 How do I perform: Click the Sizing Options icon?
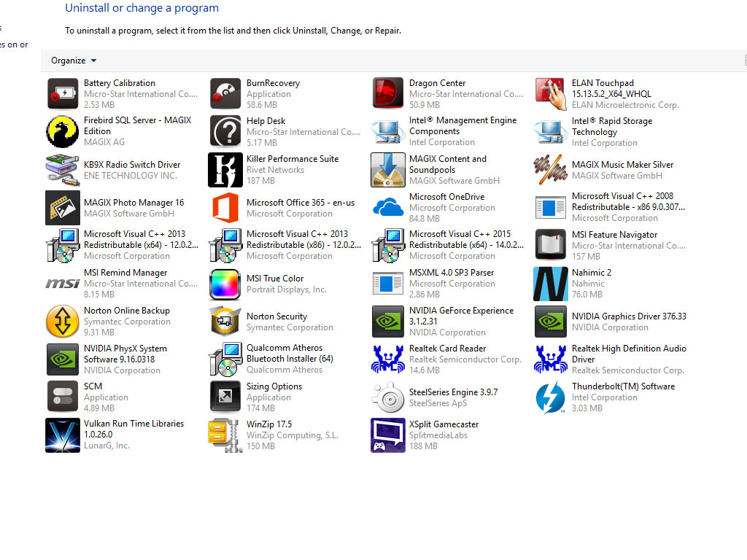225,396
